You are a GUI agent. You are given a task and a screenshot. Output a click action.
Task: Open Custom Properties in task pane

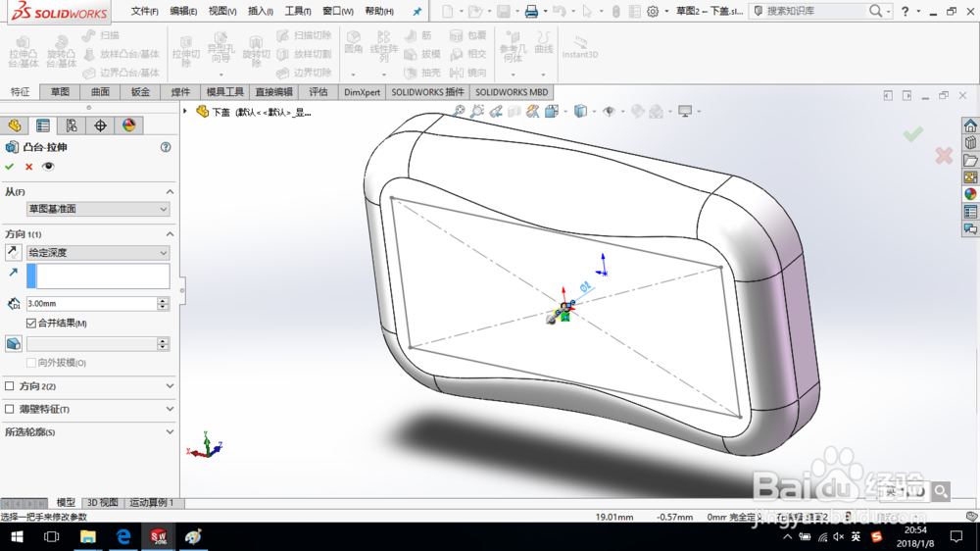click(970, 212)
